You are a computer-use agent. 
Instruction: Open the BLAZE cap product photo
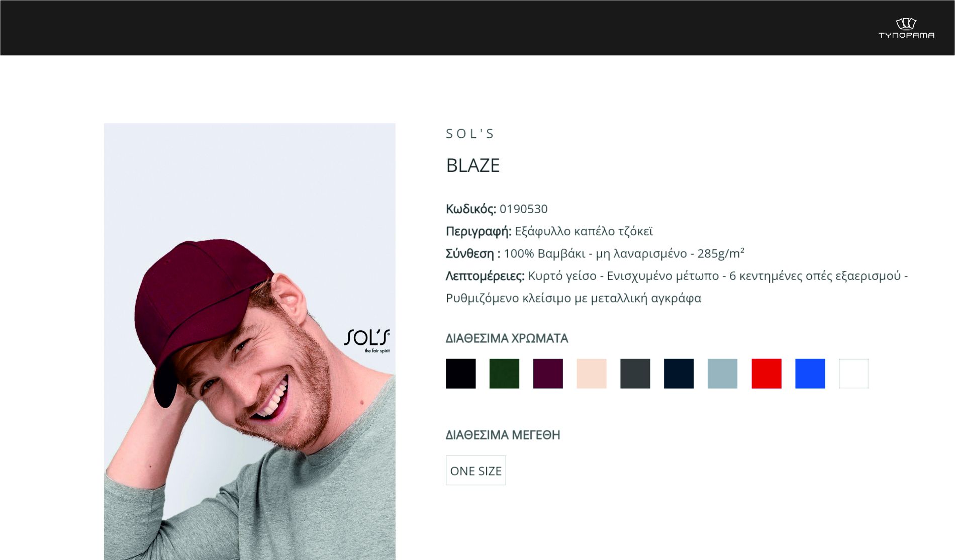click(250, 341)
